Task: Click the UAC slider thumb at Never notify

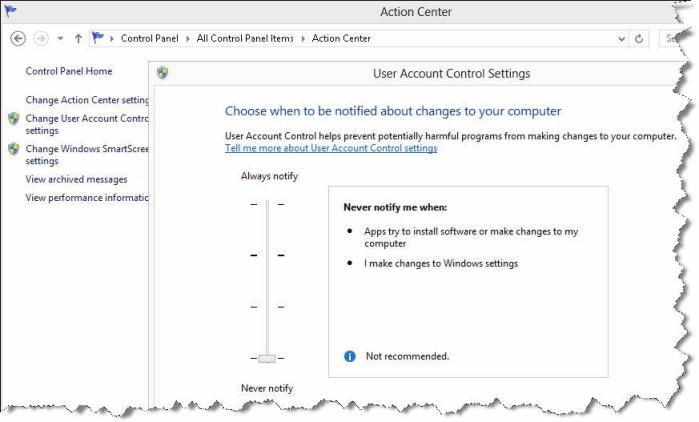Action: click(x=267, y=358)
